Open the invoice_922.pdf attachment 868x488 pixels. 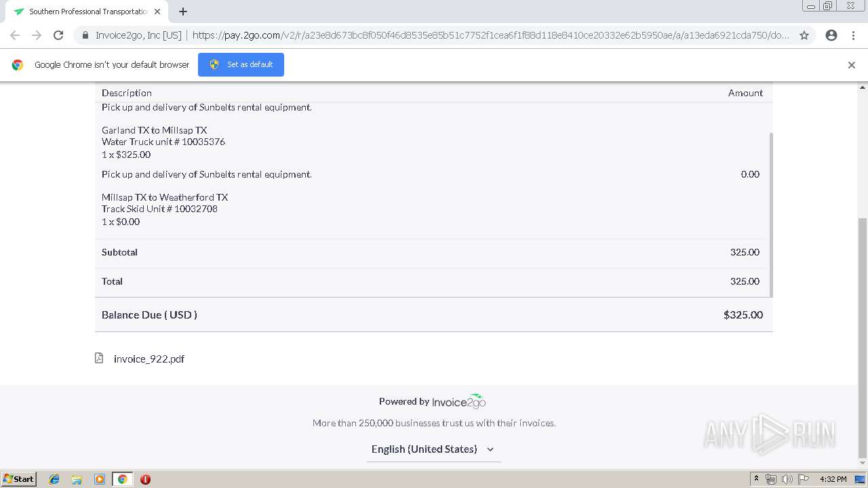point(149,359)
